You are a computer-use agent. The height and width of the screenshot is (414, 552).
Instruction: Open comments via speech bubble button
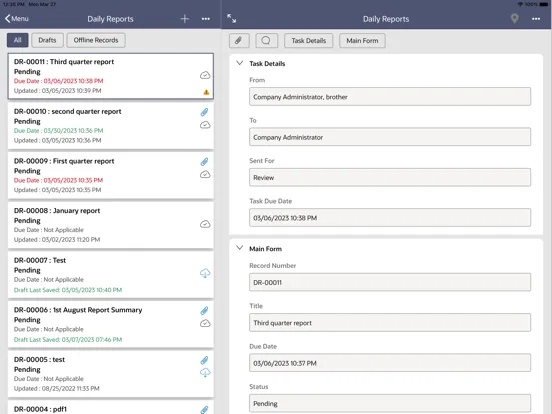pyautogui.click(x=266, y=40)
